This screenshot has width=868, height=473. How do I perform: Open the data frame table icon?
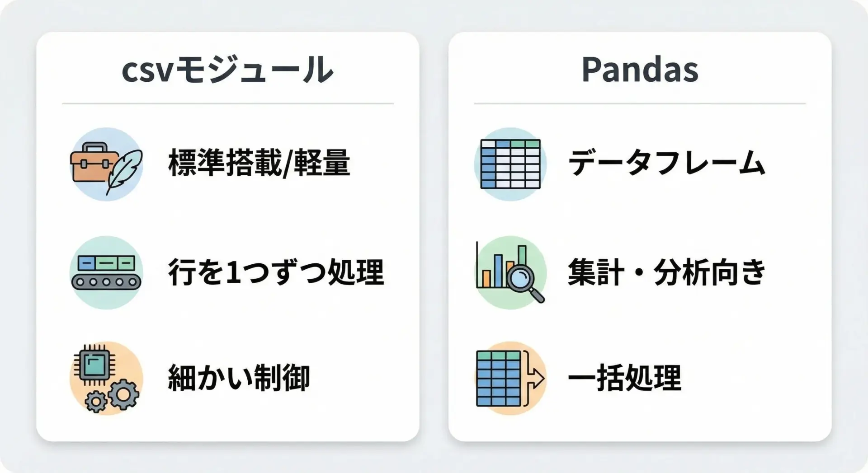510,164
